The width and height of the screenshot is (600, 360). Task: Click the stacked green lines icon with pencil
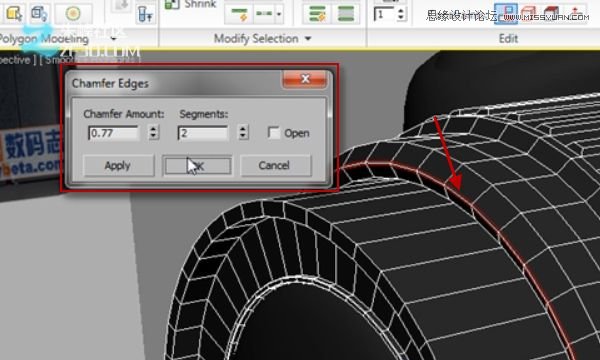316,14
